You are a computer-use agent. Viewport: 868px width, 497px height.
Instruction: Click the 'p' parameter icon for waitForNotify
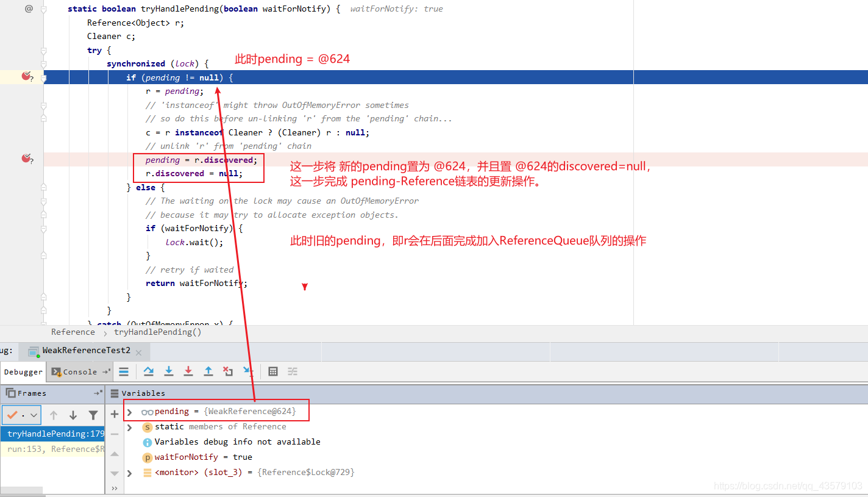coord(148,457)
